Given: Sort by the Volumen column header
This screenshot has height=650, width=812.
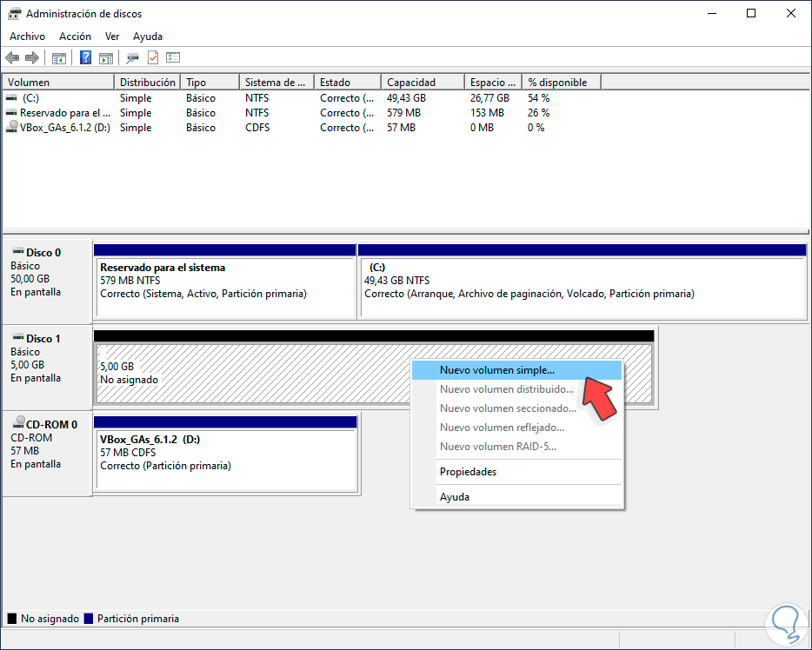Looking at the screenshot, I should (x=58, y=83).
